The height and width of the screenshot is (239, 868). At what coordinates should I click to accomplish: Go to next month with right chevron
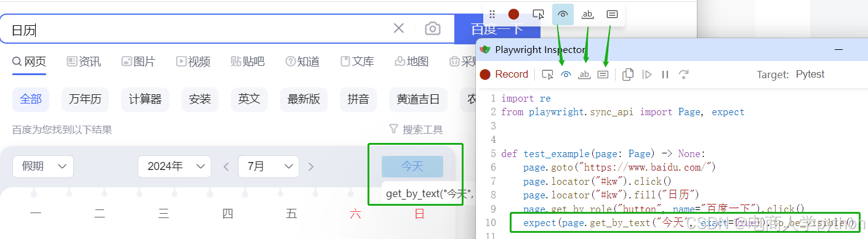click(311, 166)
